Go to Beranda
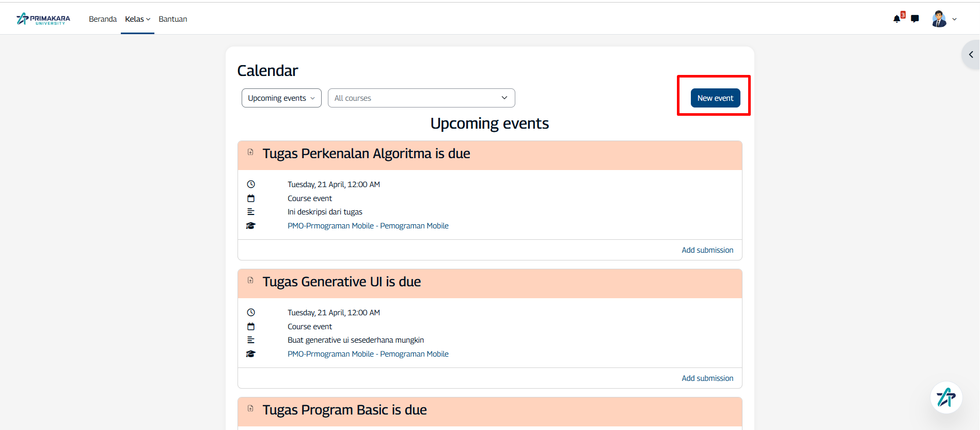980x430 pixels. pos(103,19)
